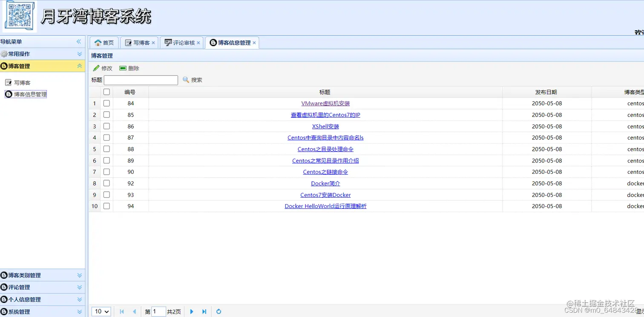The height and width of the screenshot is (317, 644).
Task: Click the 删除 delete button
Action: [x=129, y=68]
